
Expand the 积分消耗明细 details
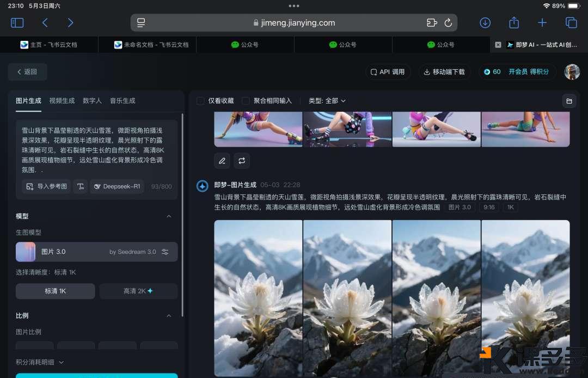[40, 362]
